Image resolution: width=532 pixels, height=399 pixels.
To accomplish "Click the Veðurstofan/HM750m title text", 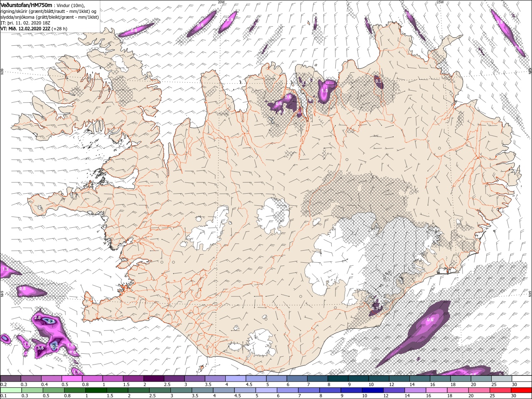I will tap(26, 5).
